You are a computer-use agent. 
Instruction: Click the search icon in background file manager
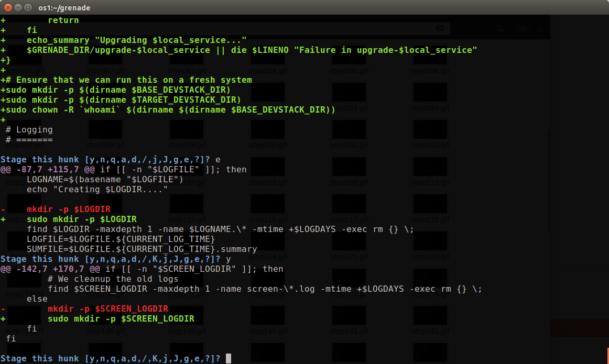point(500,29)
